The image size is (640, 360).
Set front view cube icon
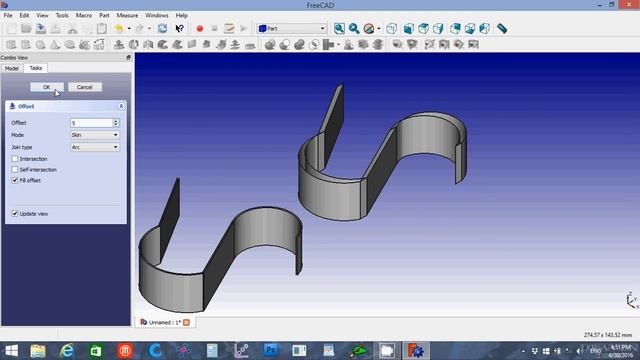click(409, 29)
